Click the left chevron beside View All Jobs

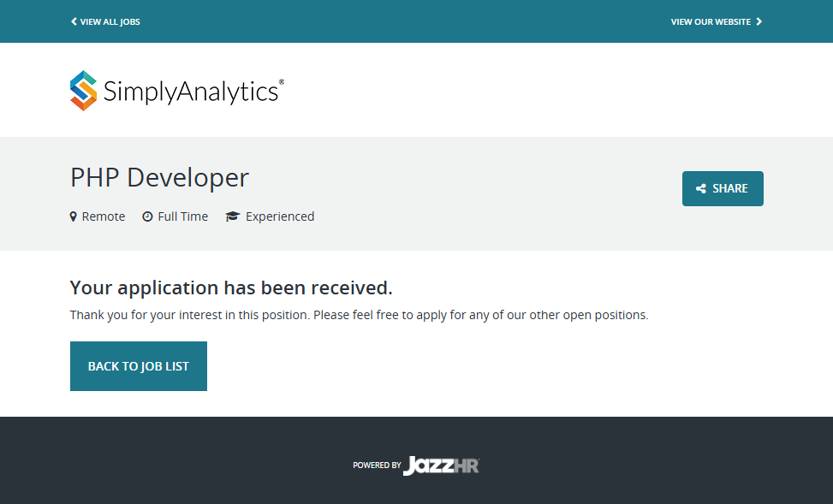[x=74, y=21]
